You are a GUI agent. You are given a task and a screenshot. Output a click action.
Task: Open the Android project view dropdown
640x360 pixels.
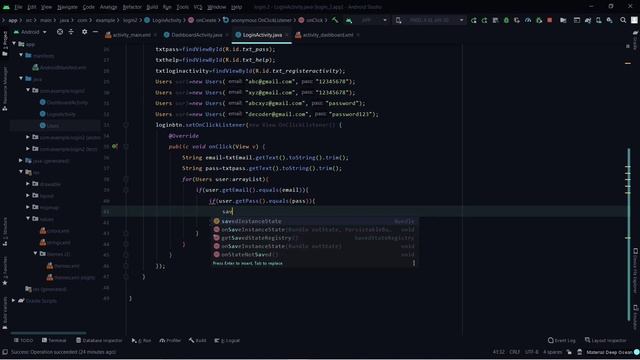pos(30,32)
